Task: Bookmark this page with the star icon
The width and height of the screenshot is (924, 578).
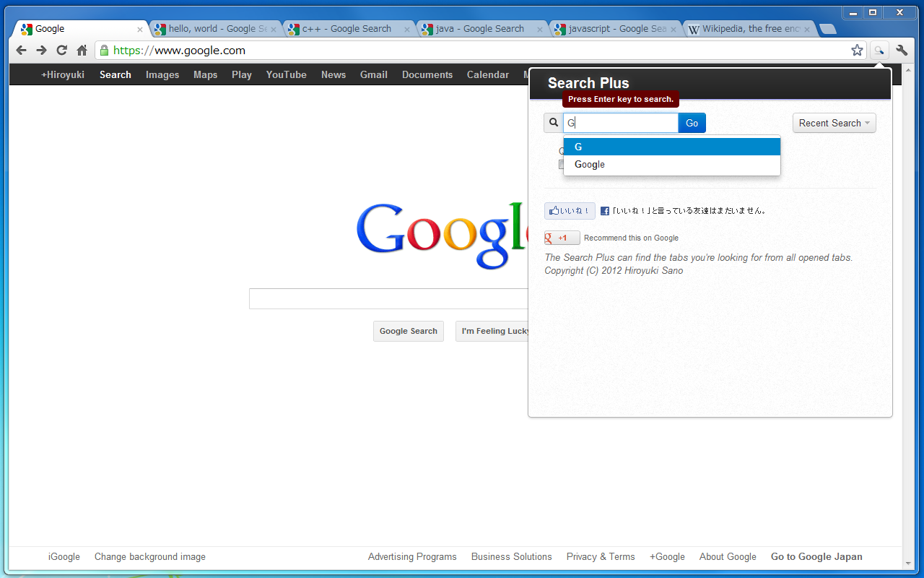Action: click(857, 50)
